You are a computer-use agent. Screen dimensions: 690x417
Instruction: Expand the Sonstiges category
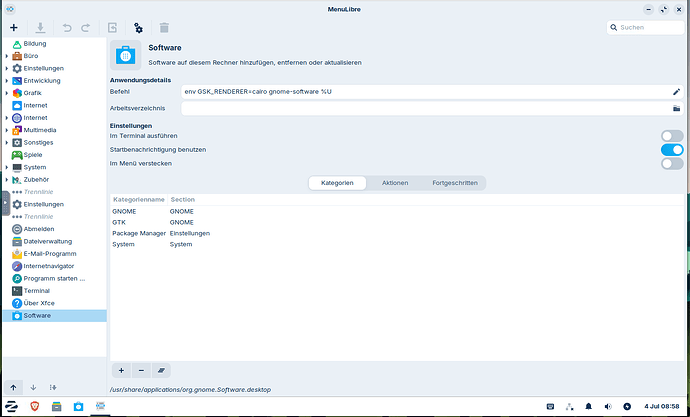click(x=7, y=143)
